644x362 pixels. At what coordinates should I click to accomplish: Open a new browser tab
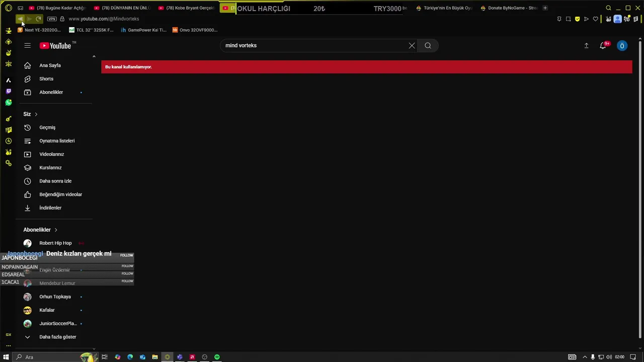545,8
